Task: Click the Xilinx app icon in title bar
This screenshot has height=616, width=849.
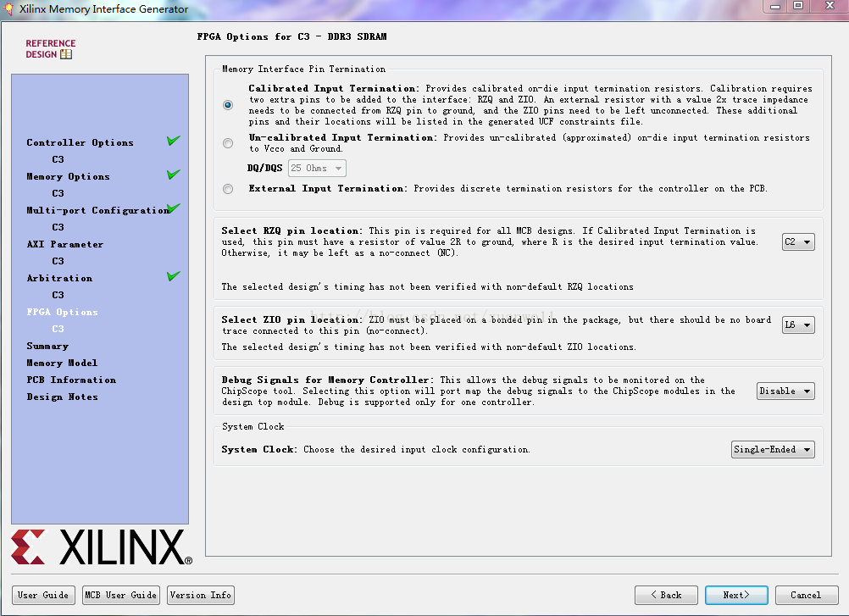Action: pos(8,9)
